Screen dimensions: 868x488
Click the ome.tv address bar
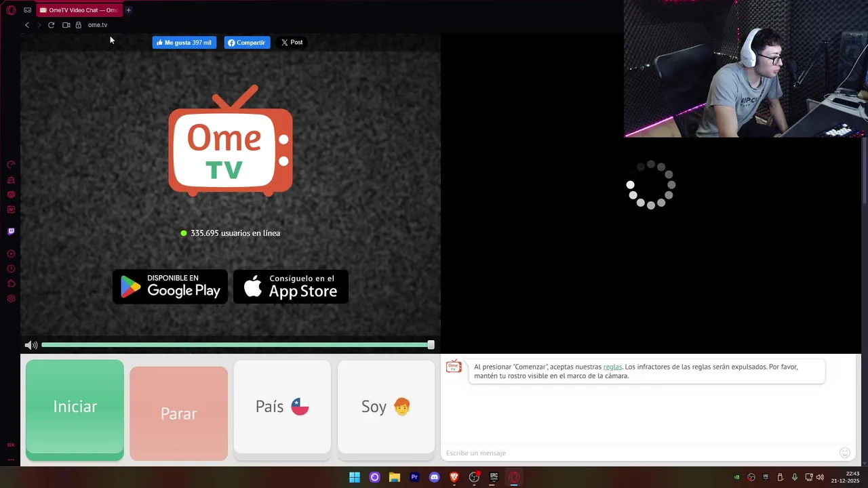(x=98, y=25)
